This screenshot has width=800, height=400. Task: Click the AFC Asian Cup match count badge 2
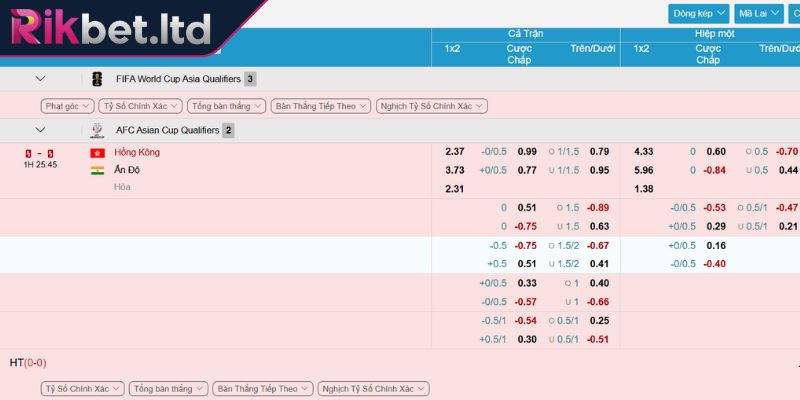(x=228, y=130)
